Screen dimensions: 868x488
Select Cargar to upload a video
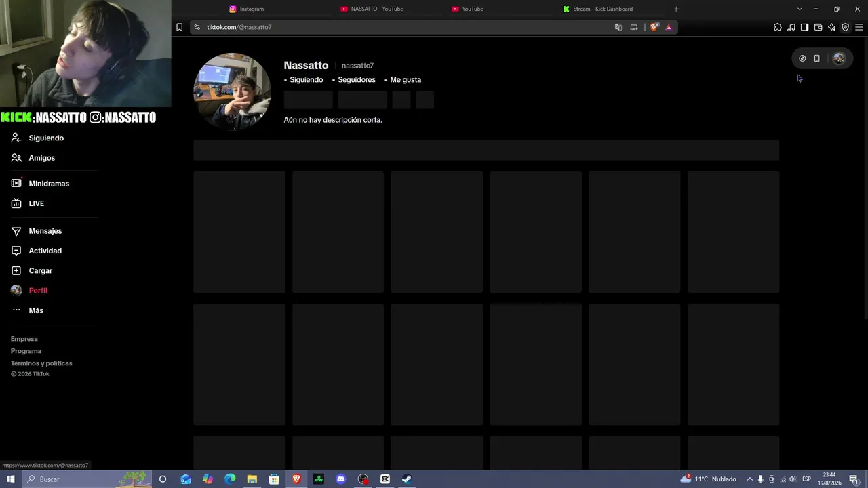coord(40,270)
